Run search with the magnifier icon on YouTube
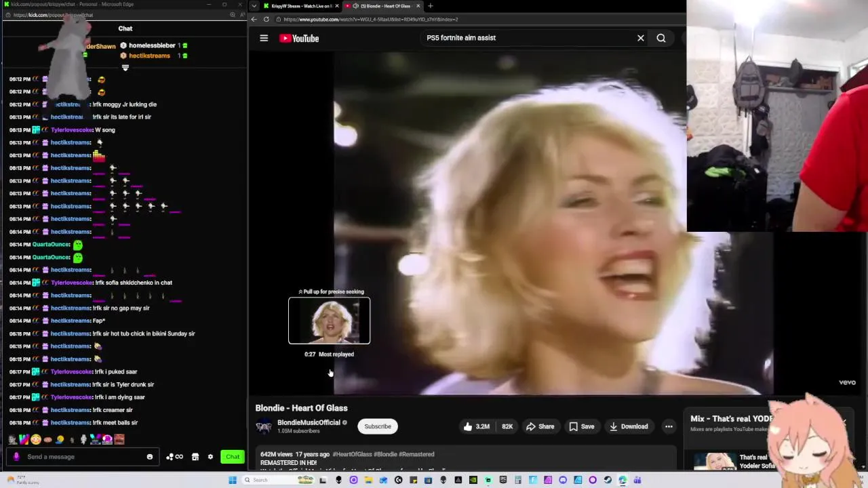 pos(661,38)
